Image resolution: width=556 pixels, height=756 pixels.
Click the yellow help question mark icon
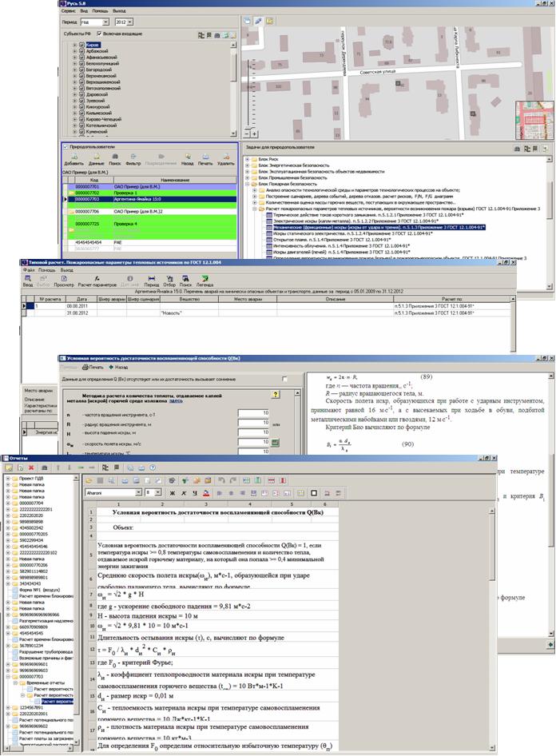[275, 395]
